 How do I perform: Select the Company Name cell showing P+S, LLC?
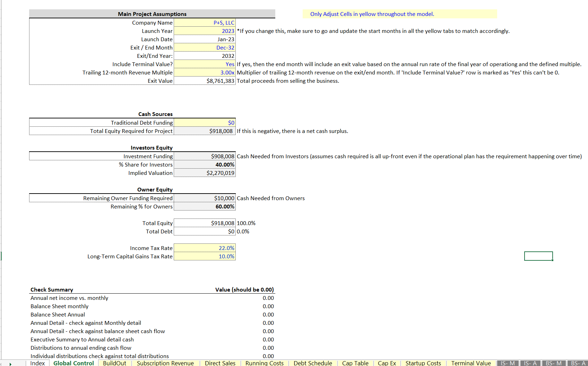(x=205, y=23)
